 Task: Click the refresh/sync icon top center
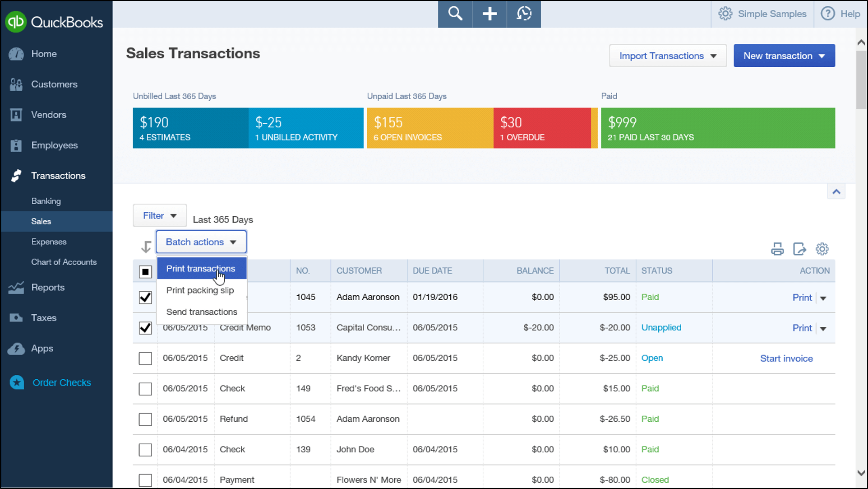point(523,13)
